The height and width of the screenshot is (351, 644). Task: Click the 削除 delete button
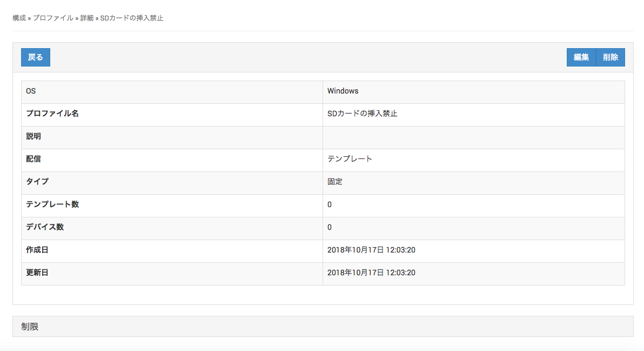(611, 57)
